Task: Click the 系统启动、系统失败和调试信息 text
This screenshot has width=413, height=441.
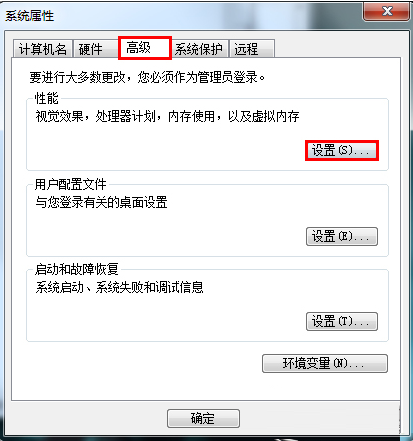Action: [x=119, y=287]
